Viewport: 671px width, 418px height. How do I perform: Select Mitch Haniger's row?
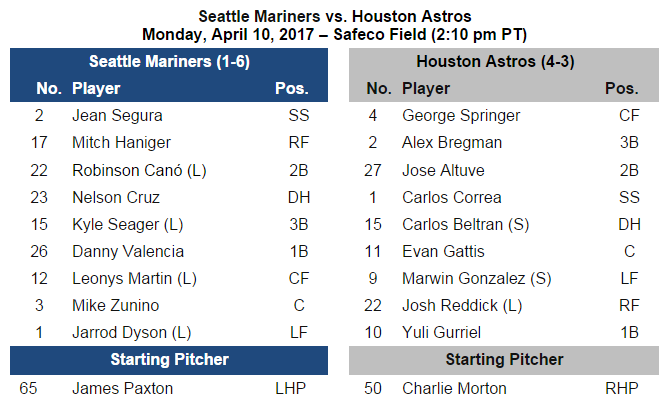click(x=169, y=142)
